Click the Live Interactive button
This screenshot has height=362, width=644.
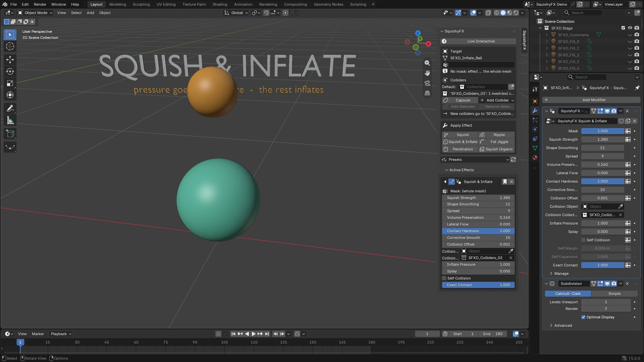tap(478, 41)
